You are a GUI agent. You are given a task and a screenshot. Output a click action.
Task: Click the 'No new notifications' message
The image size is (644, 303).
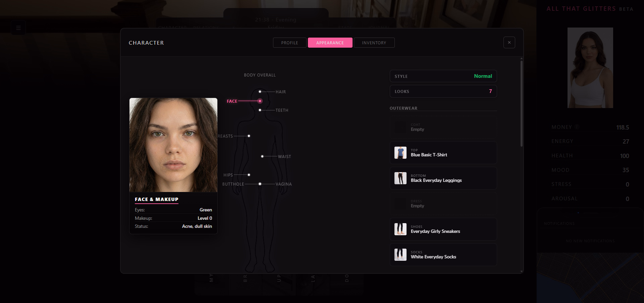pyautogui.click(x=590, y=241)
